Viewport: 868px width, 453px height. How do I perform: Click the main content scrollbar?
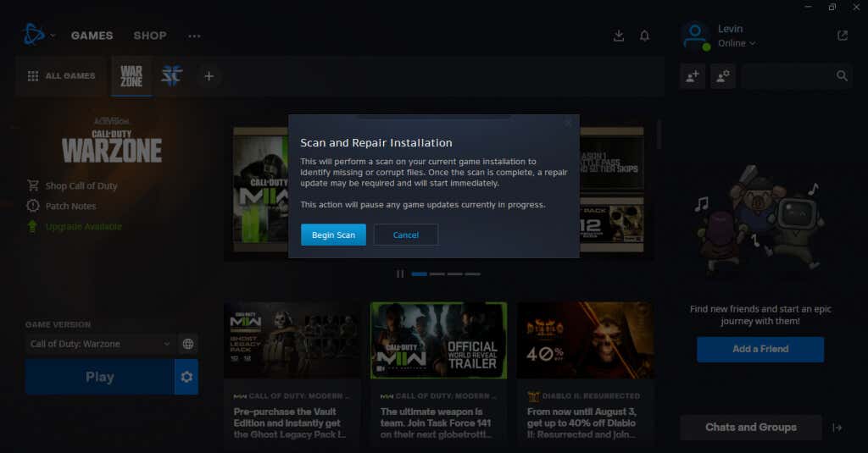659,135
